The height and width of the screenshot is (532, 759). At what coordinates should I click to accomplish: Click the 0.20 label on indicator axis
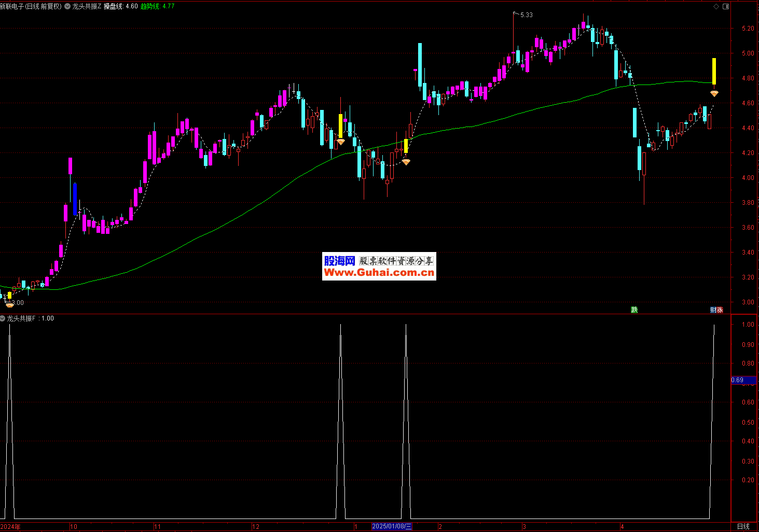pos(748,480)
